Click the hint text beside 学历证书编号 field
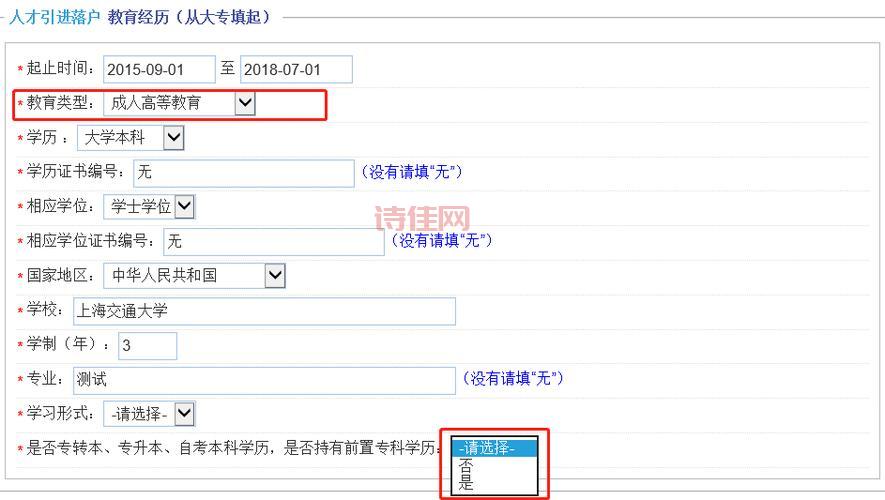The image size is (885, 500). (412, 172)
